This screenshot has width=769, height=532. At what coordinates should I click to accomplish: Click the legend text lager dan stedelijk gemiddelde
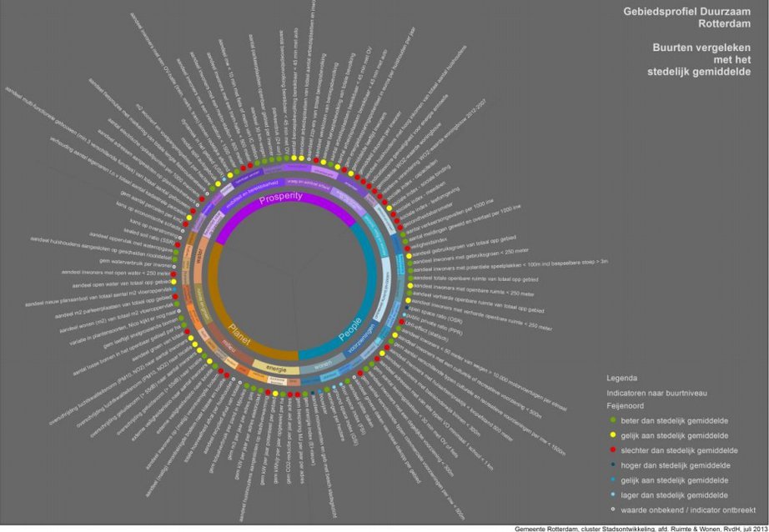click(675, 495)
